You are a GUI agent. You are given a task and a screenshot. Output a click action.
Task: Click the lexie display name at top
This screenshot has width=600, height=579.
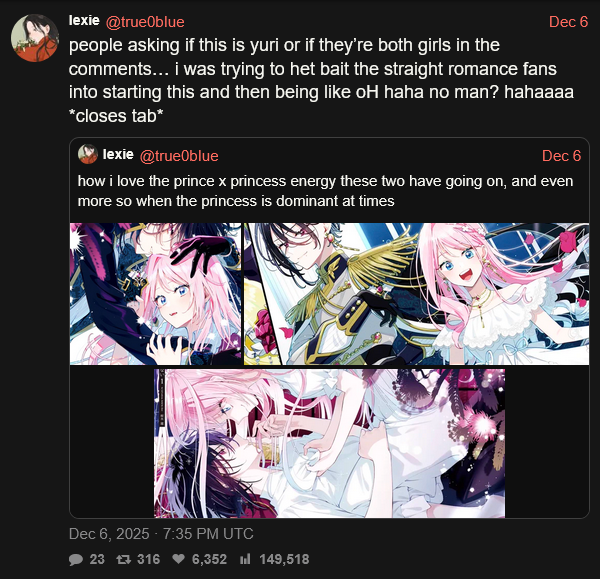point(84,20)
